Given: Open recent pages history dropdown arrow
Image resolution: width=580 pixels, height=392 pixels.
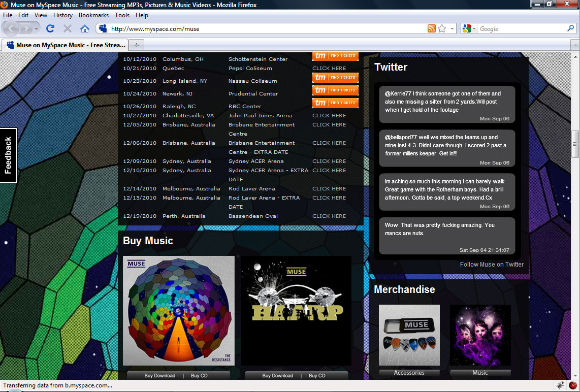Looking at the screenshot, I should tap(36, 28).
